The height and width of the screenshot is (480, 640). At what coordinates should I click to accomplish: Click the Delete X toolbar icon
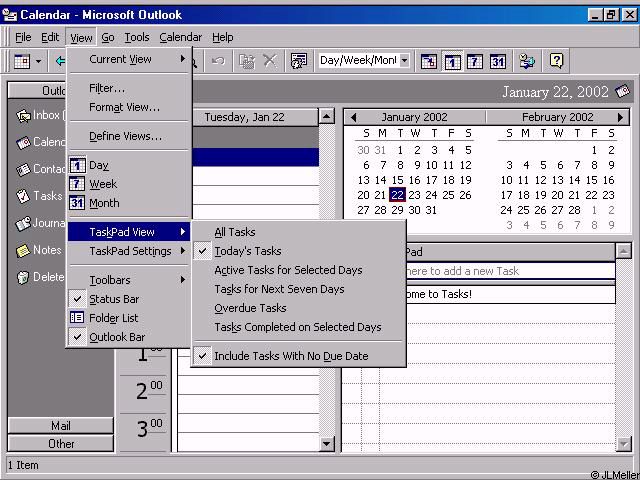[270, 61]
